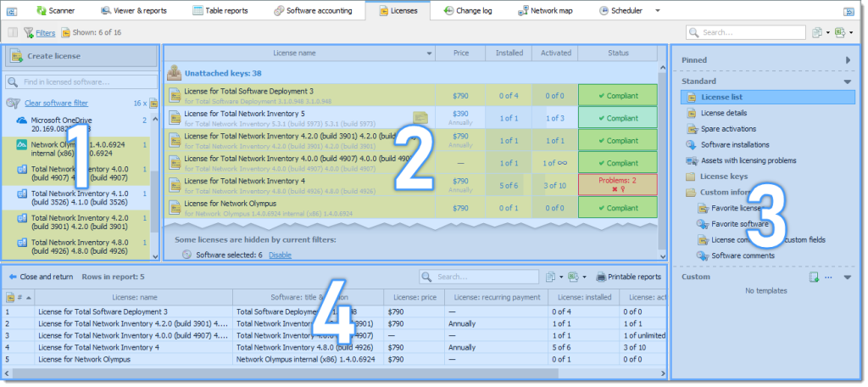The height and width of the screenshot is (387, 868).
Task: Select License for Total Software Deployment 3 row
Action: pyautogui.click(x=413, y=95)
